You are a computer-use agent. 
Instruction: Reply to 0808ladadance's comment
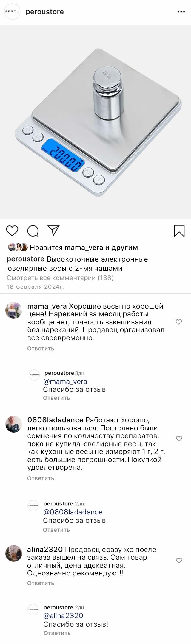coord(41,478)
